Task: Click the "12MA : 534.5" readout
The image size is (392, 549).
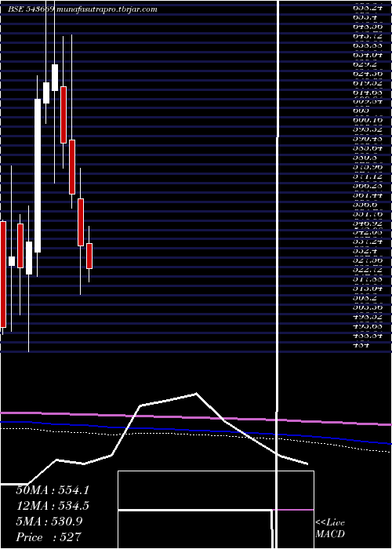Action: (x=53, y=506)
